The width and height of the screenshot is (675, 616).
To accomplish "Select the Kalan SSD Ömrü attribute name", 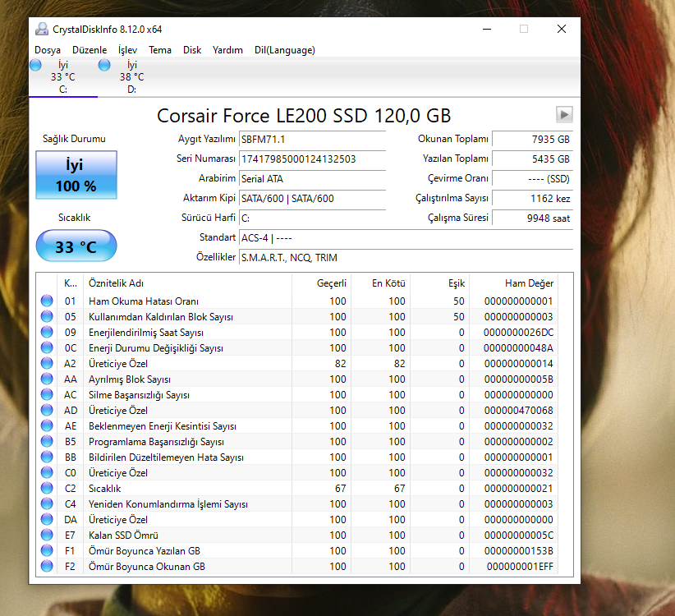I will [x=123, y=536].
